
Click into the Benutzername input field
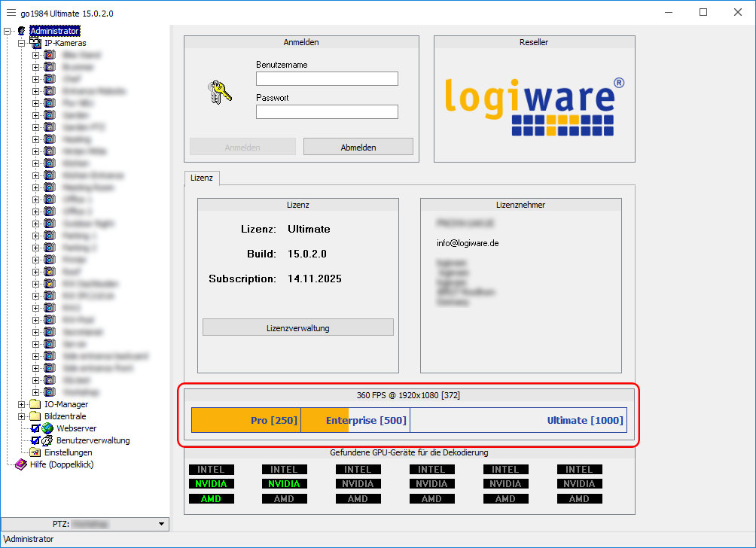(327, 79)
